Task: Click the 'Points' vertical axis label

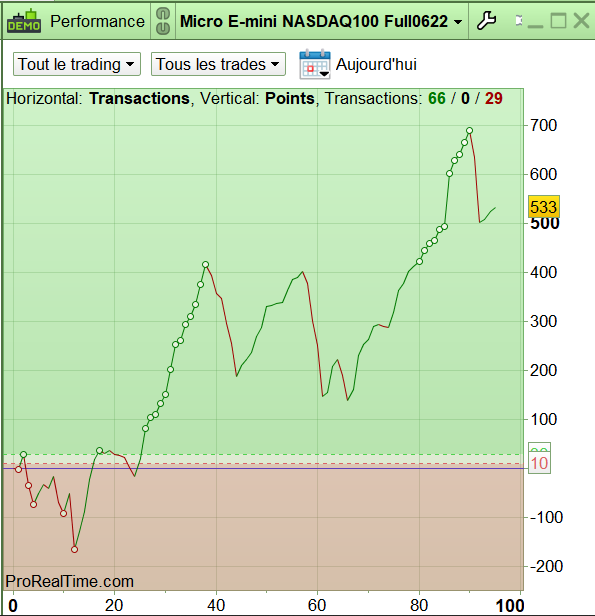Action: coord(290,98)
